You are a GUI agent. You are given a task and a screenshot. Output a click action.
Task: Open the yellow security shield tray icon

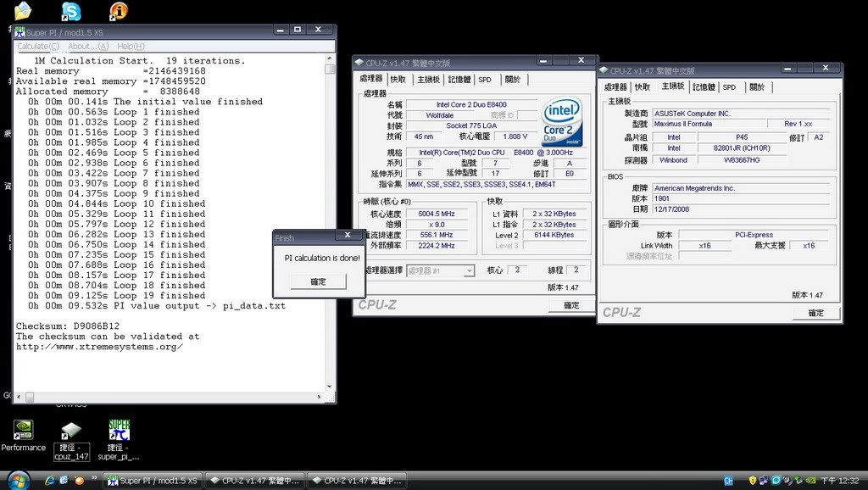pyautogui.click(x=753, y=481)
